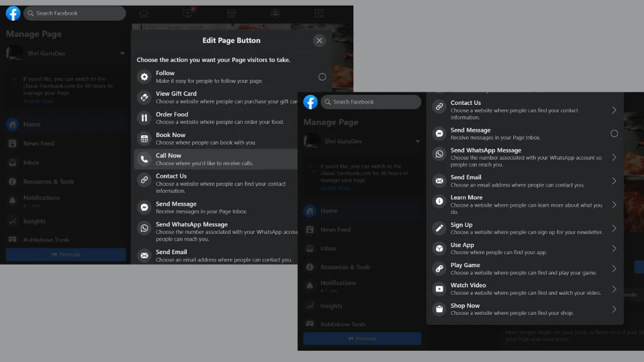Expand the Watch Video chevron
Screen dimensions: 644x362
click(614, 288)
